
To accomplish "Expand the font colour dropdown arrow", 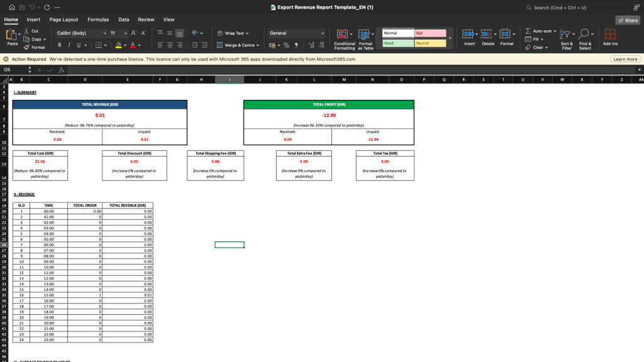I will [x=139, y=45].
